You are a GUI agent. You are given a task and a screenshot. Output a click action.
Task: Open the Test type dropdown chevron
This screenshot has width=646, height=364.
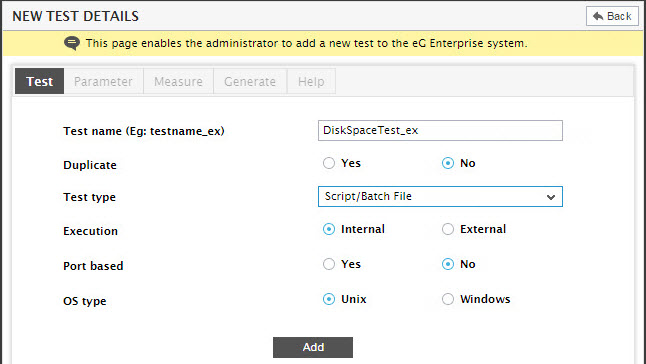tap(551, 197)
